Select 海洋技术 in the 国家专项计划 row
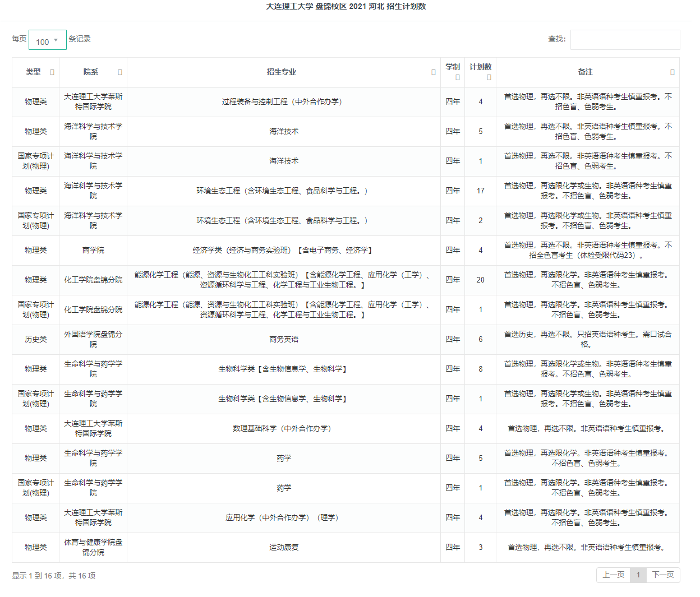 pyautogui.click(x=284, y=161)
